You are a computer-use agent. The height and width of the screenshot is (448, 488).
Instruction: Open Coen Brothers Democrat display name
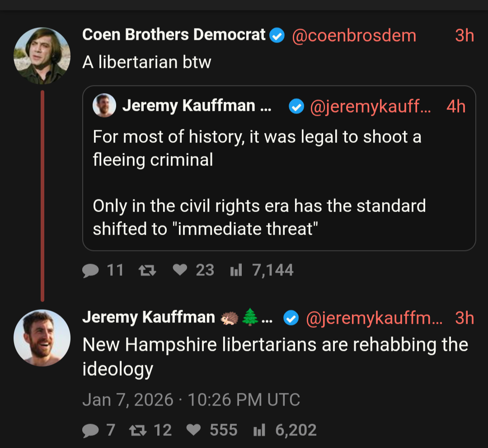[174, 35]
